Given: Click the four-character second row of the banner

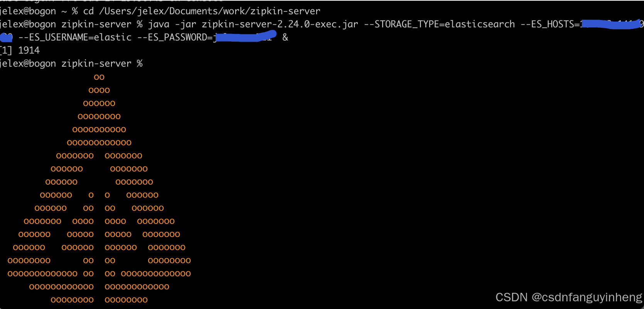Looking at the screenshot, I should pyautogui.click(x=99, y=91).
